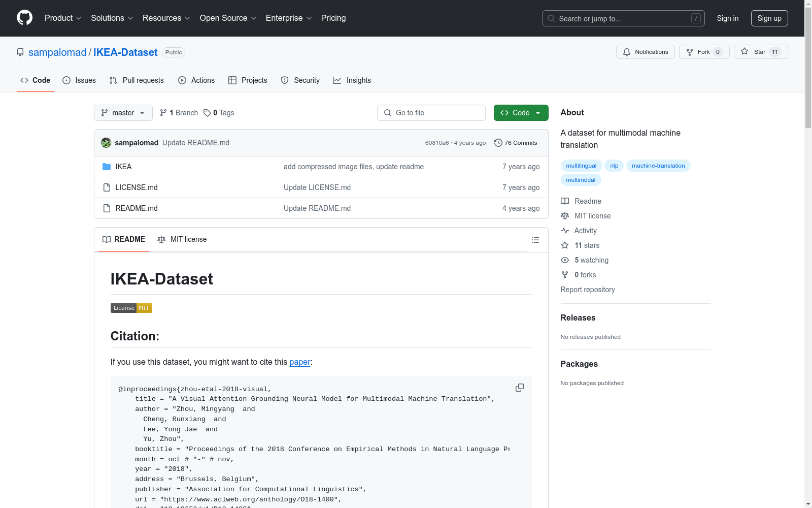The image size is (812, 508).
Task: Click the multimodal topic tag
Action: [581, 180]
